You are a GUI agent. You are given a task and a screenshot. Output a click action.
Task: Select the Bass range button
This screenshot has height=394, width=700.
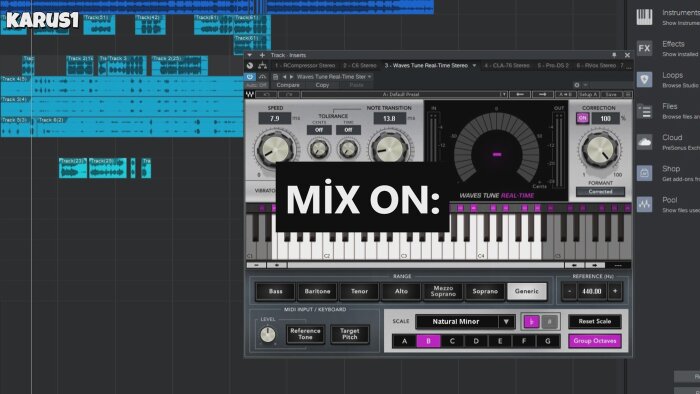[275, 291]
